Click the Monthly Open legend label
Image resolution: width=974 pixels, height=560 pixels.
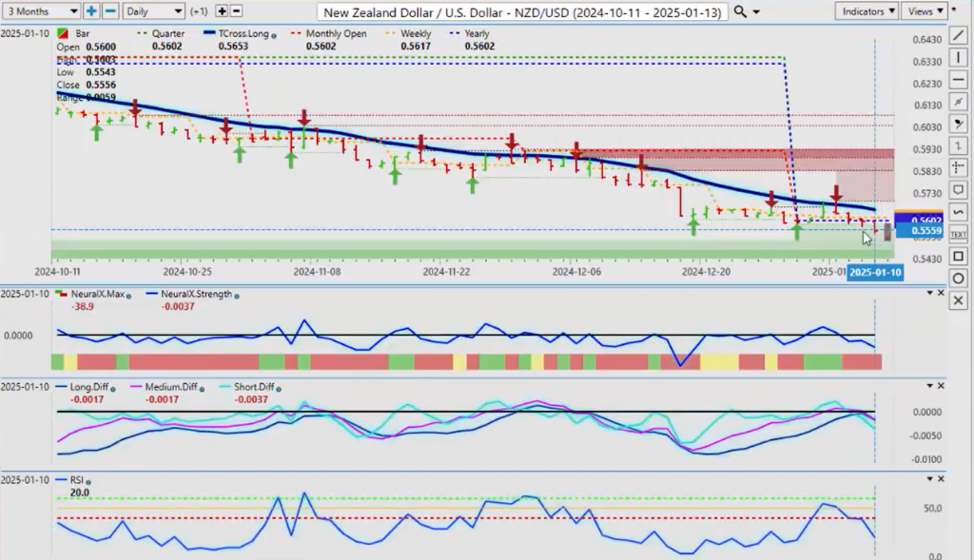point(336,33)
